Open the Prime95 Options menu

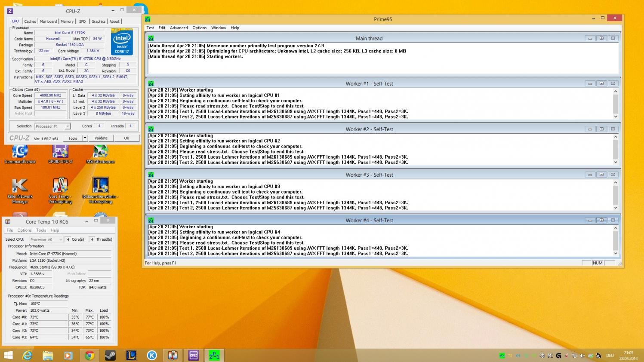click(199, 28)
